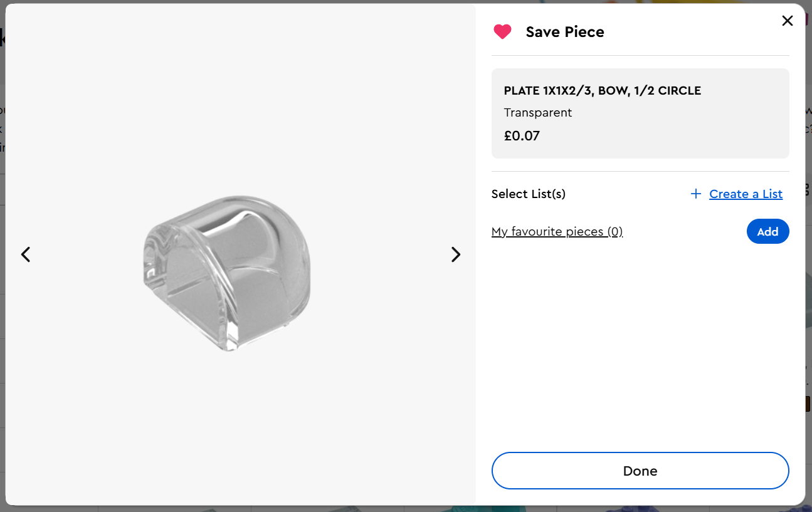Confirm with the Done button
Viewport: 812px width, 512px height.
pyautogui.click(x=640, y=471)
